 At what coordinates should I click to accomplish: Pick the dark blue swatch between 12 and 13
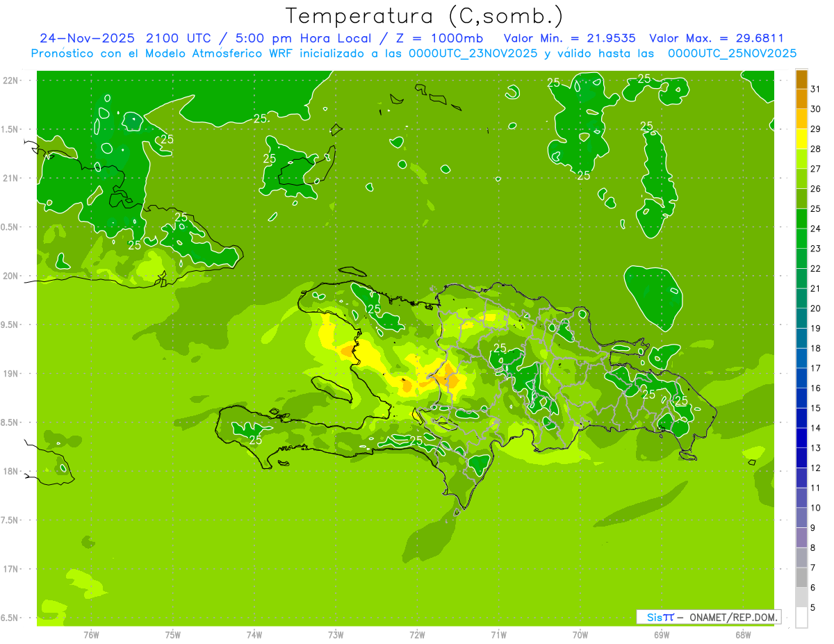(801, 459)
